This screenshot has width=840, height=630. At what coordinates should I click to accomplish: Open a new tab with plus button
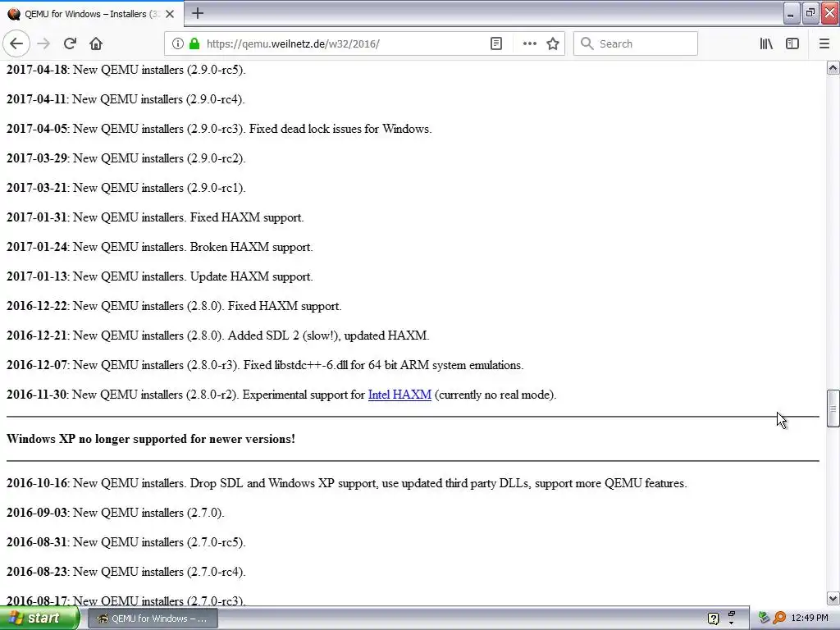198,13
